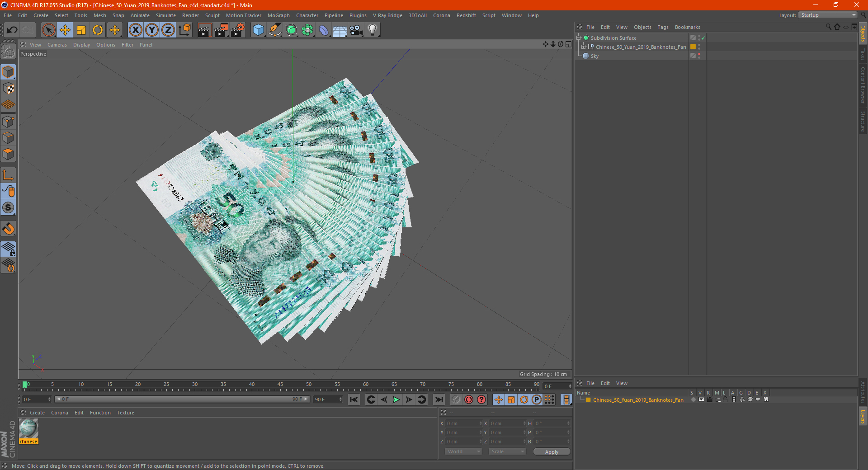This screenshot has width=868, height=470.
Task: Toggle viewport maximize icon
Action: tap(568, 44)
